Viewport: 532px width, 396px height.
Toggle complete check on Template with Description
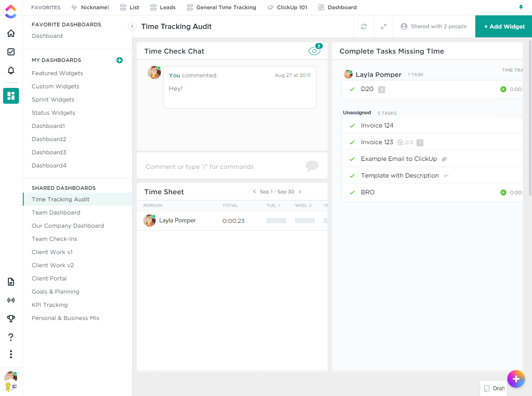click(352, 176)
